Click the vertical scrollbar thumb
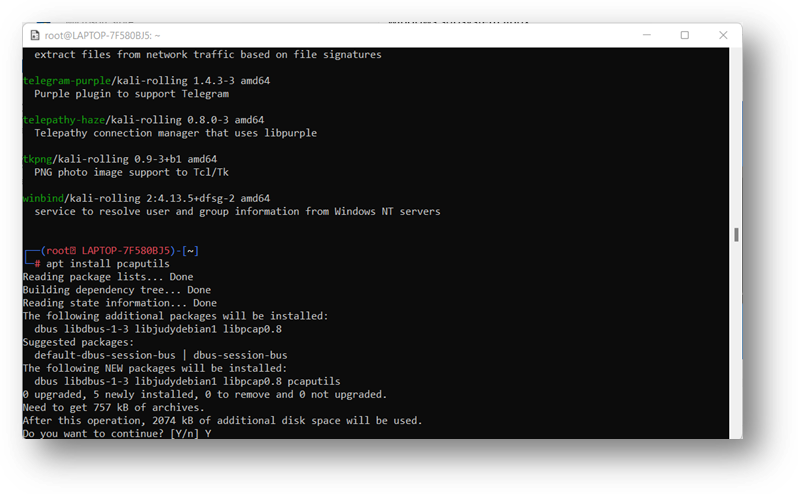The image size is (798, 494). [x=737, y=235]
